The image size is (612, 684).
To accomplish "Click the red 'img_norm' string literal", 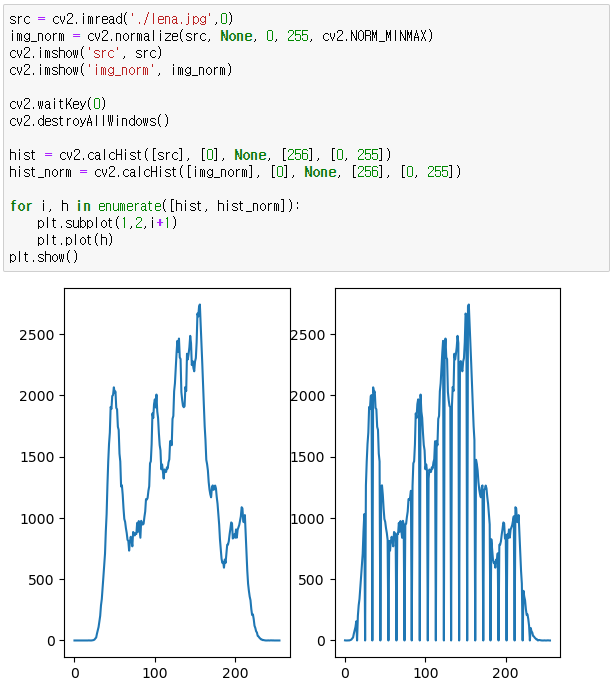I will click(x=121, y=70).
